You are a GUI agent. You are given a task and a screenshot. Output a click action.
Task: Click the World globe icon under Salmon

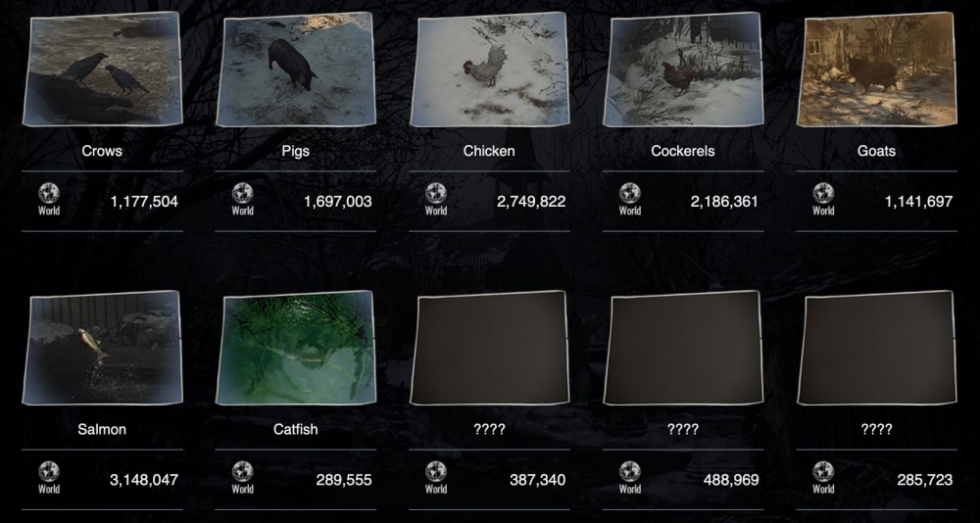point(49,472)
